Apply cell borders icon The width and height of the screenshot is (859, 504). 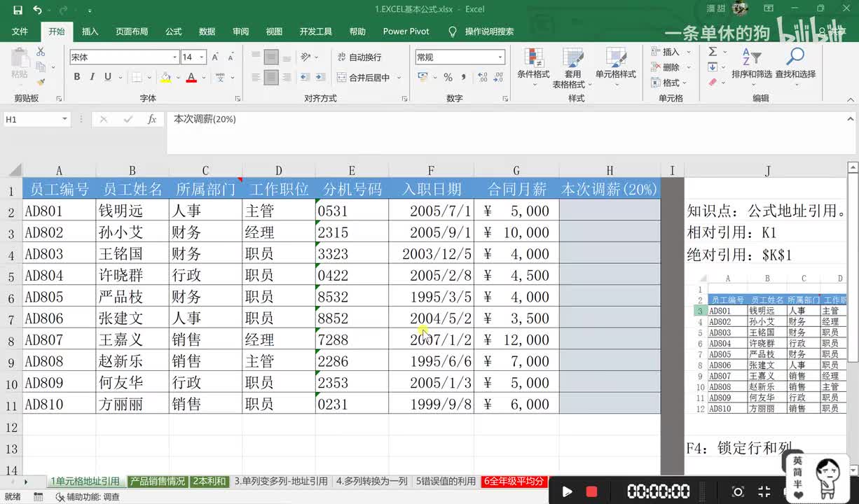click(x=137, y=77)
